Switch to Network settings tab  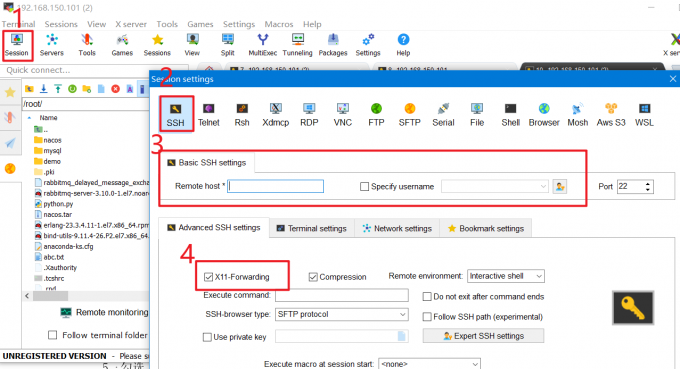tap(397, 229)
